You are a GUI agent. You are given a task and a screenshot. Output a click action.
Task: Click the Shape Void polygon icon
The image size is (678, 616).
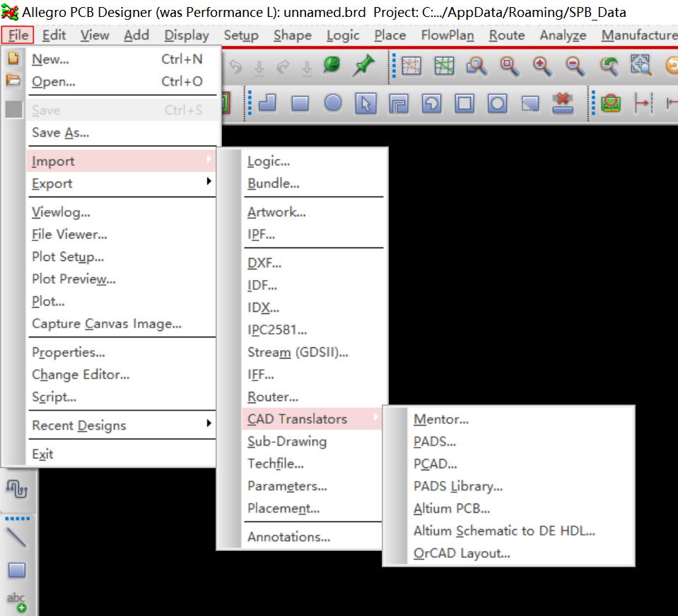[x=399, y=104]
